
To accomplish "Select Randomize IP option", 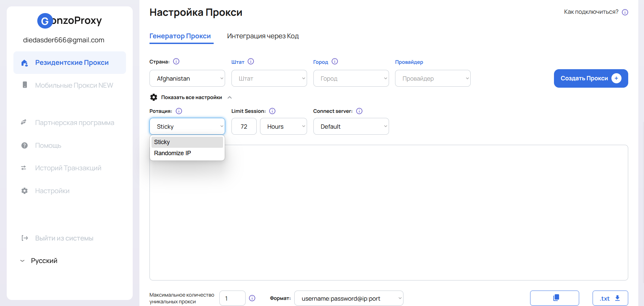I will 187,153.
